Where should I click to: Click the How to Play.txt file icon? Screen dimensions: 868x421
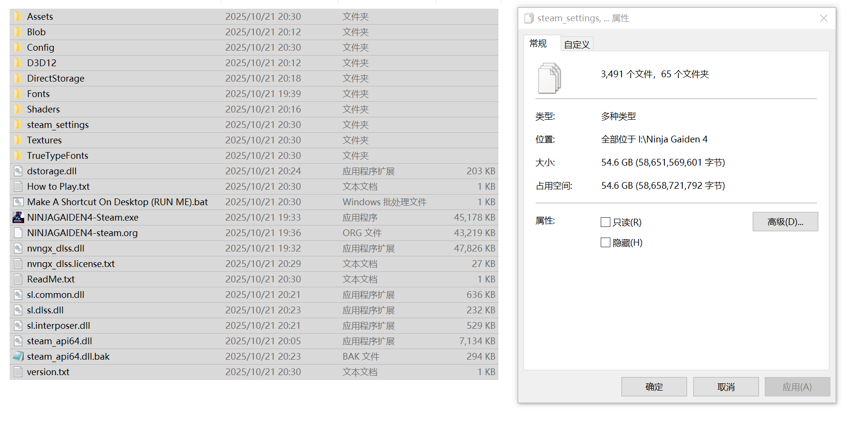pyautogui.click(x=18, y=186)
